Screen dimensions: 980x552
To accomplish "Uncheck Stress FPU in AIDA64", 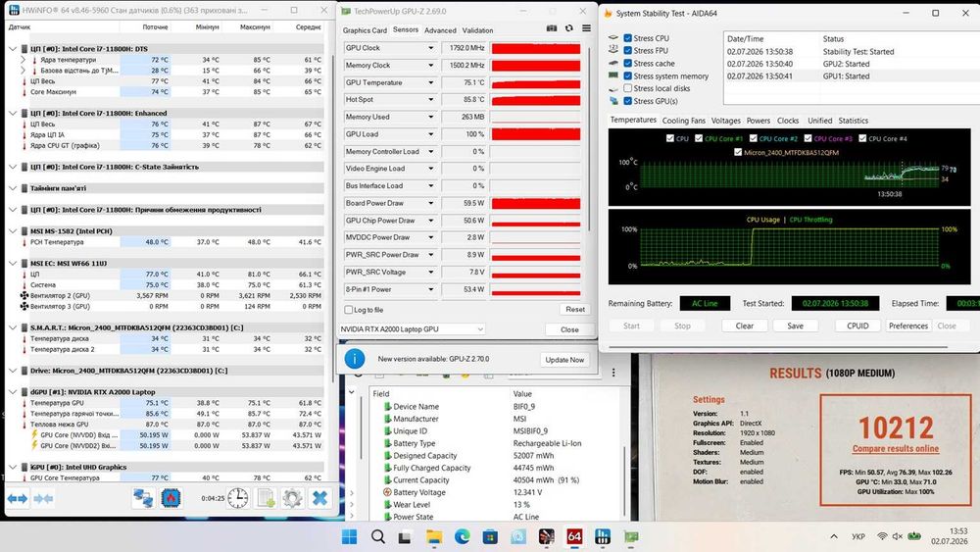I will [627, 51].
